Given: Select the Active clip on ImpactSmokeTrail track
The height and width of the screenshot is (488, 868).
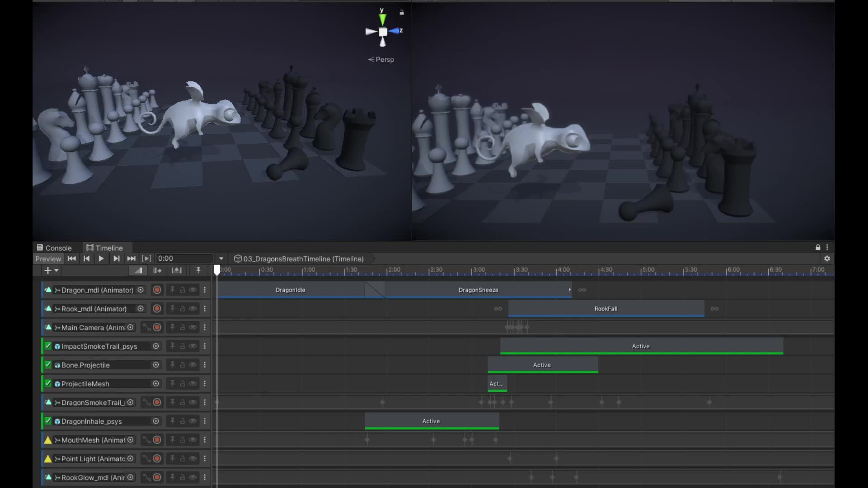Looking at the screenshot, I should tap(641, 346).
